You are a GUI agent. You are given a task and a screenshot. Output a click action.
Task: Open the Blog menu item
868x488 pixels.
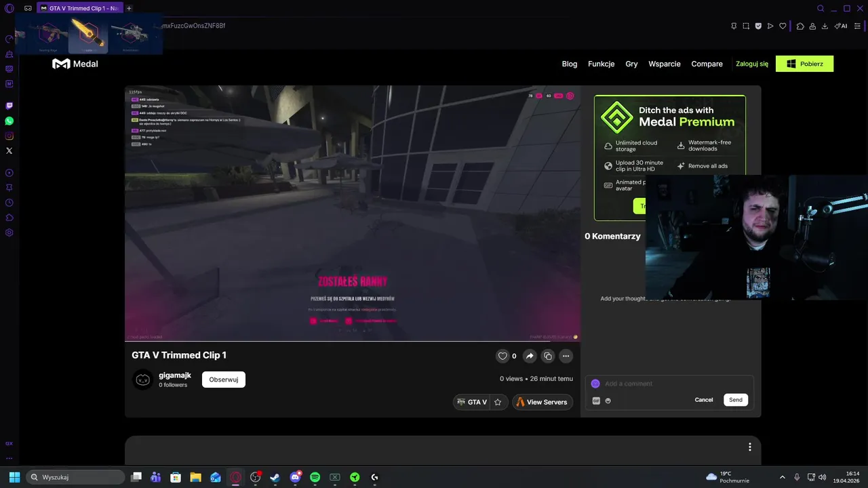tap(570, 64)
